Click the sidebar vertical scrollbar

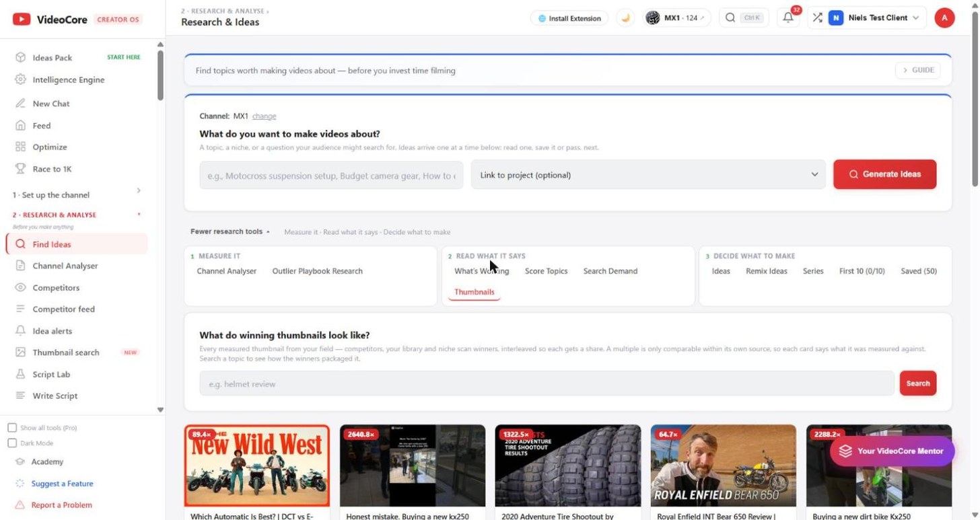point(160,74)
